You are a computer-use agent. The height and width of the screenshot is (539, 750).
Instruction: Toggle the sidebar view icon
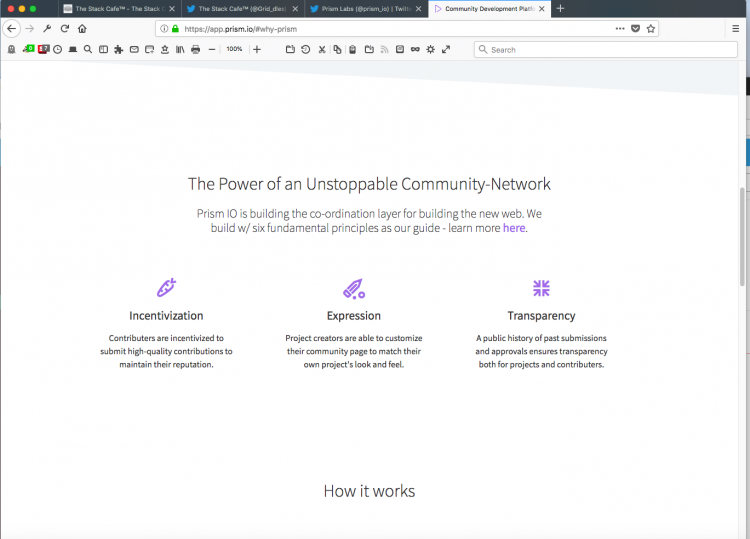(103, 49)
